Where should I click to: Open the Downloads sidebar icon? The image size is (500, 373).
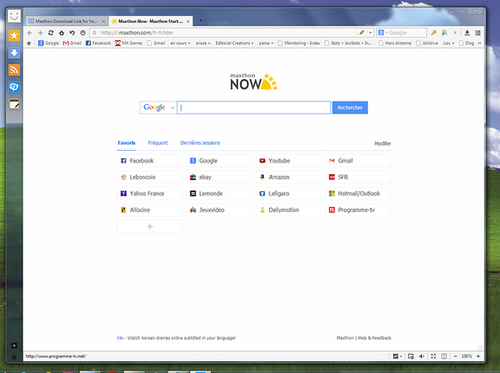[14, 53]
